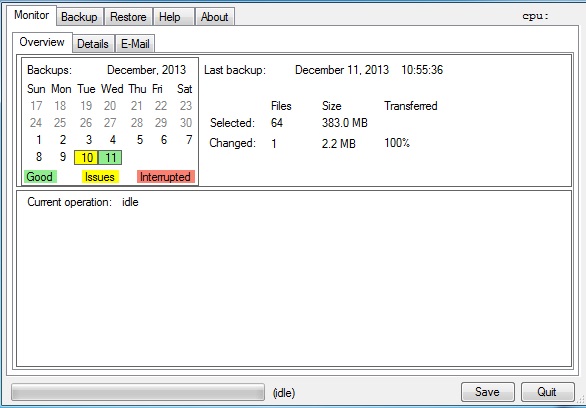
Task: Click greyed calendar day 17
Action: [x=36, y=106]
